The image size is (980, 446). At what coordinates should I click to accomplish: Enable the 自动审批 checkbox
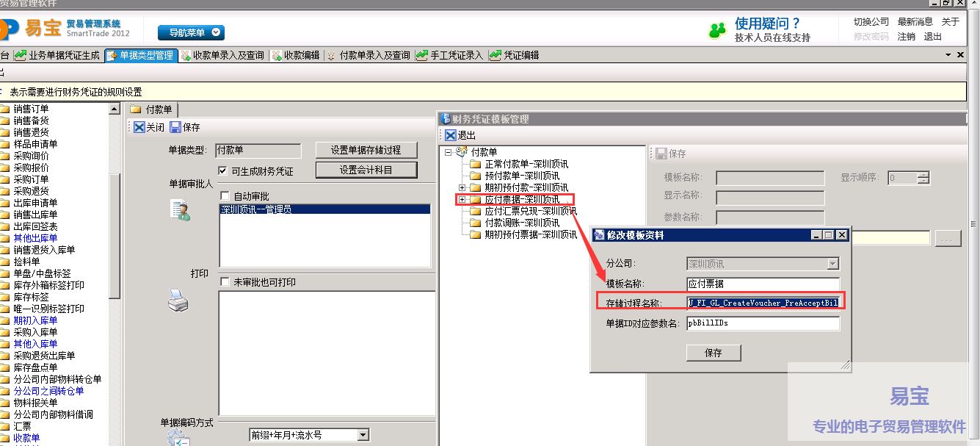(225, 196)
